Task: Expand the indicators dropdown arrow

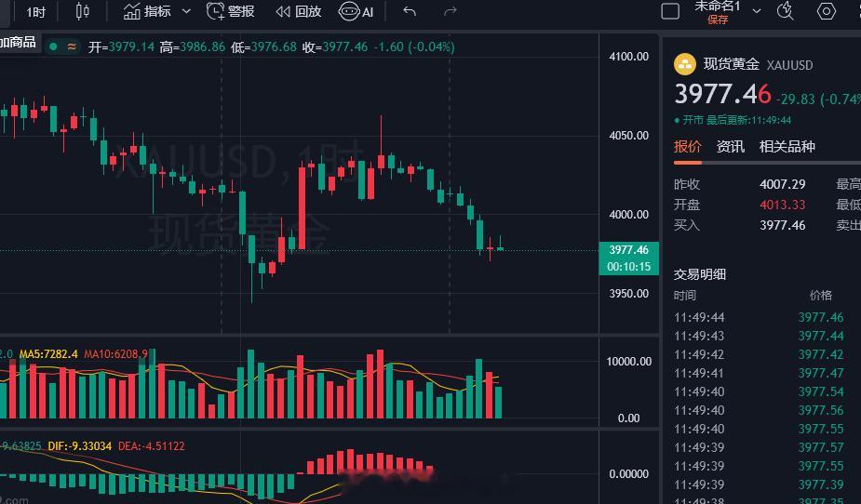Action: click(x=186, y=11)
